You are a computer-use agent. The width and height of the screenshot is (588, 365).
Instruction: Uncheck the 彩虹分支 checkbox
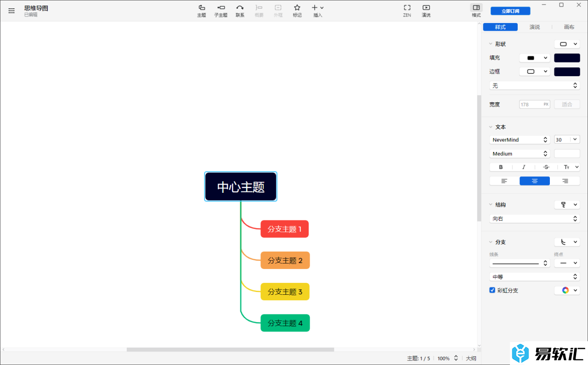492,290
